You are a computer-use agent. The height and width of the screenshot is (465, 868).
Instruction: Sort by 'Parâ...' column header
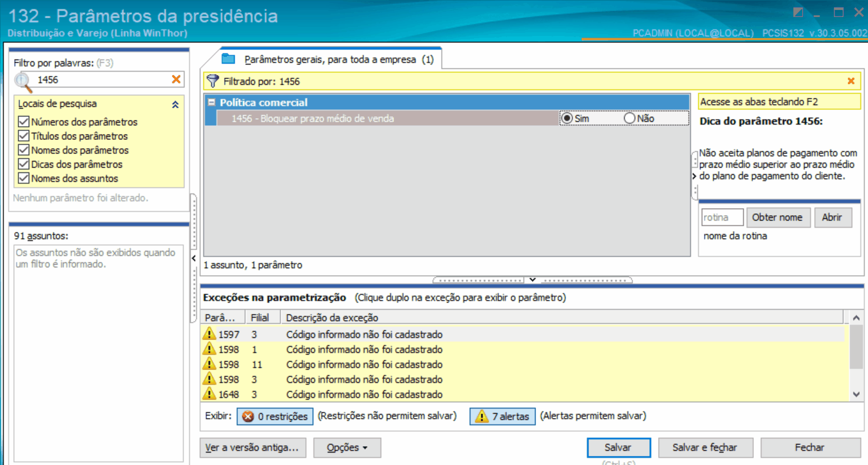[223, 318]
